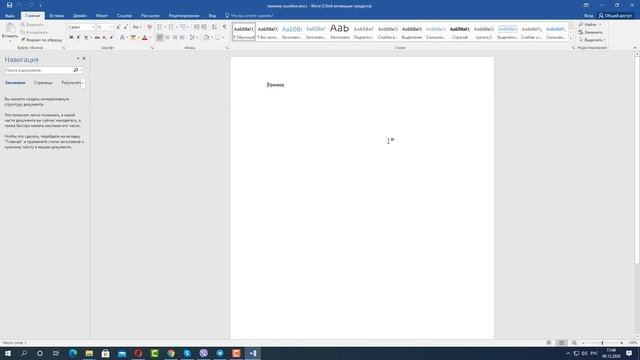
Task: Switch to Review (Рецензирование) tab
Action: click(184, 16)
